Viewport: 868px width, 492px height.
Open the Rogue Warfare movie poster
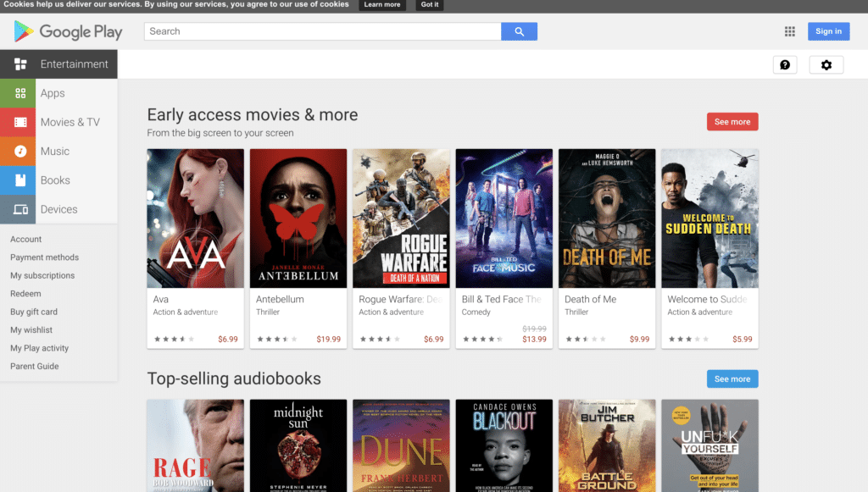401,218
